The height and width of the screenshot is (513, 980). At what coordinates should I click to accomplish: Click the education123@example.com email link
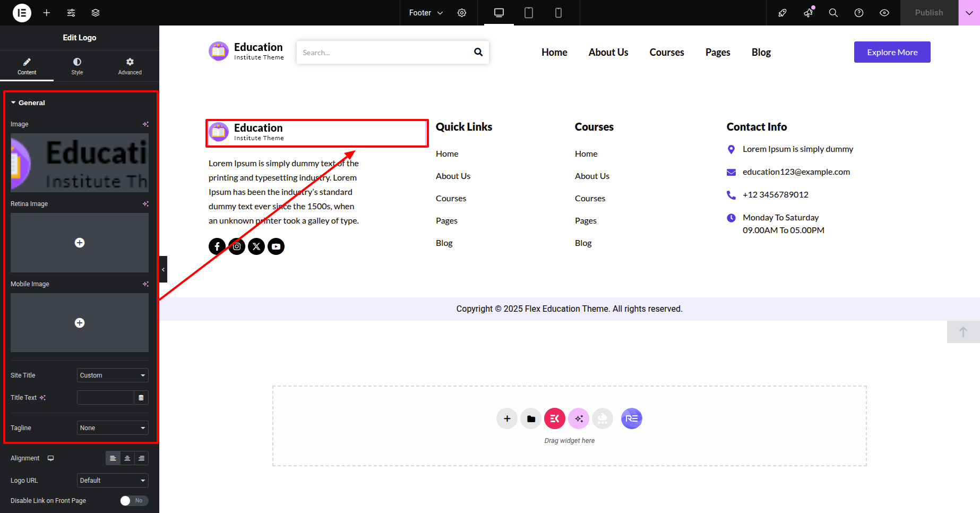[796, 172]
